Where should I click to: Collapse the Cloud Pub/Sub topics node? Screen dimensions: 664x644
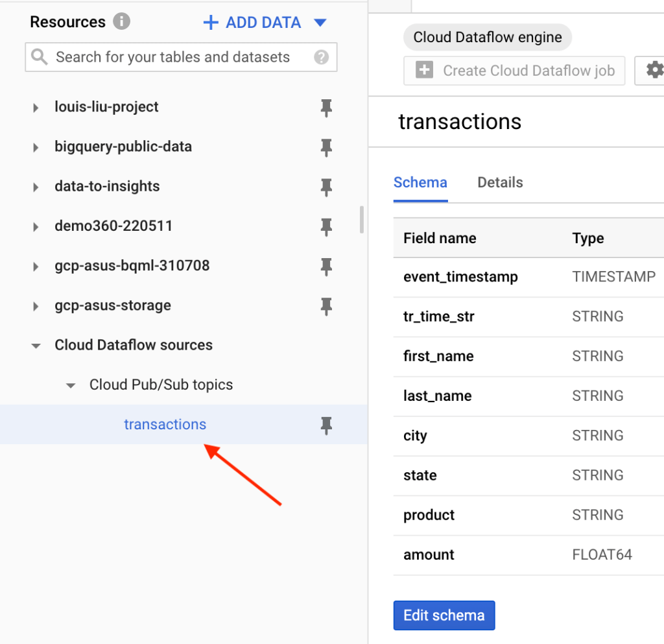[71, 385]
